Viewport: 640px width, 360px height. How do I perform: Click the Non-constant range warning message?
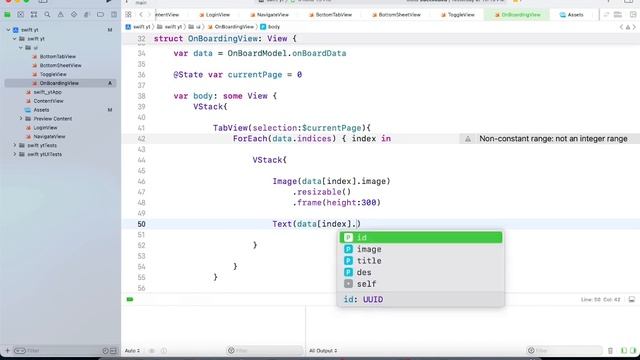(553, 139)
